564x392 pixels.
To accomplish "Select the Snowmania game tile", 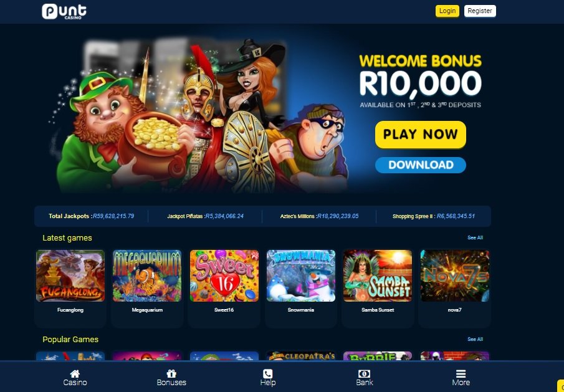I will coord(301,276).
